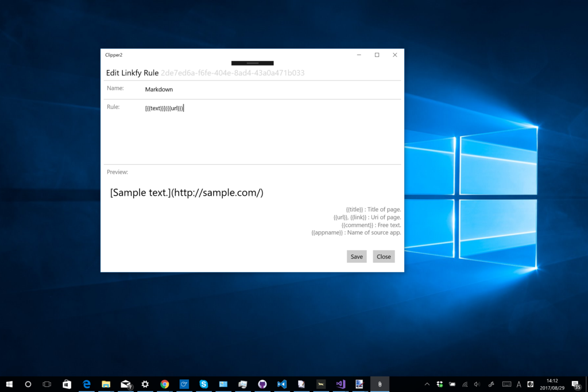Click the 'Edit Linkfy Rule' heading

(133, 73)
